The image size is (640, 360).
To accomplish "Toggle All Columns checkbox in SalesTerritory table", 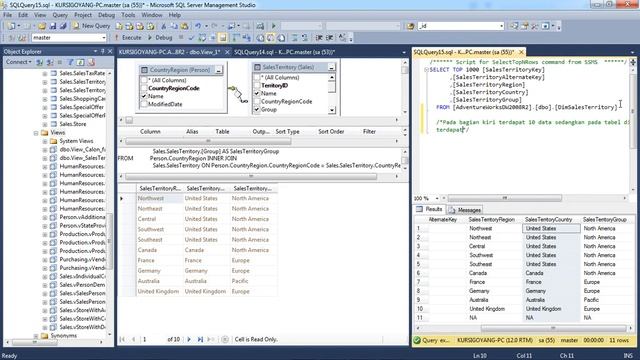I will tap(257, 77).
